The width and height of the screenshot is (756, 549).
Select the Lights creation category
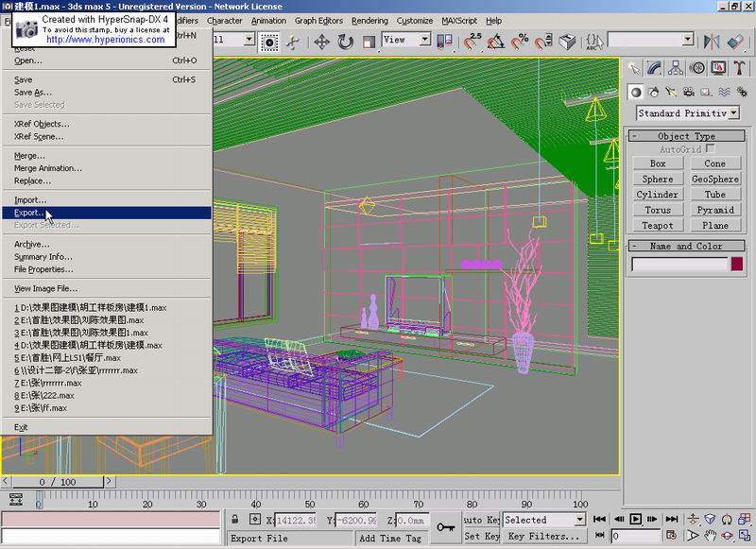[x=671, y=92]
